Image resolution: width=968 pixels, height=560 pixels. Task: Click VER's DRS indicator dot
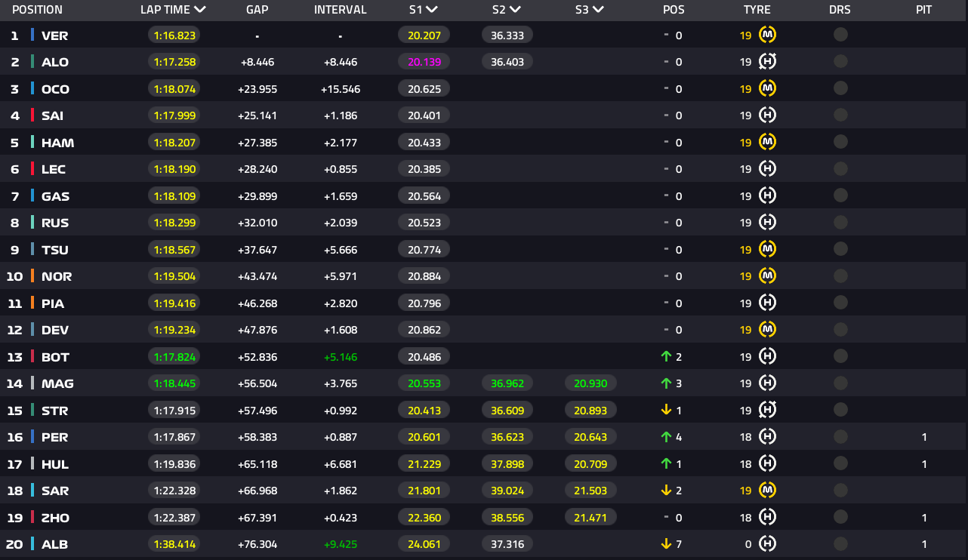click(x=840, y=35)
